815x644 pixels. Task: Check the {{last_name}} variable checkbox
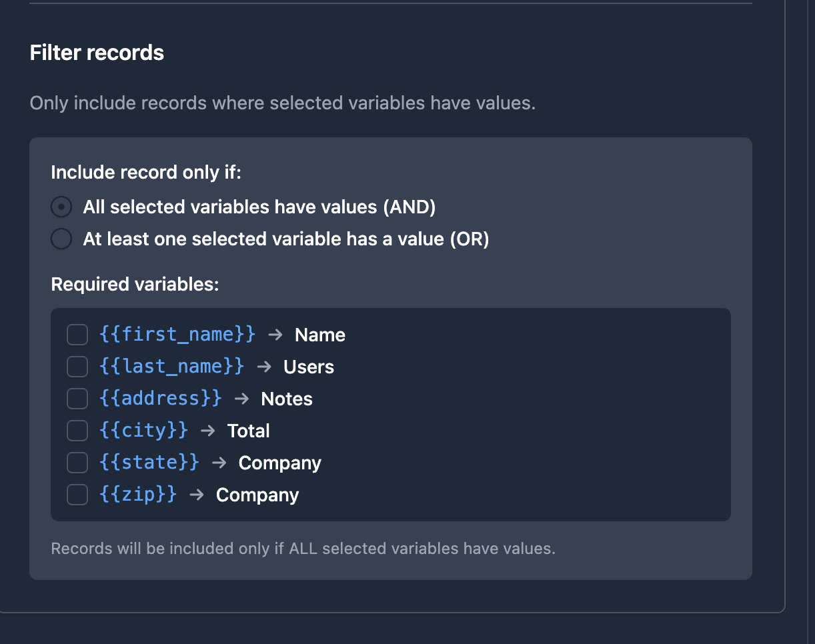pos(77,367)
